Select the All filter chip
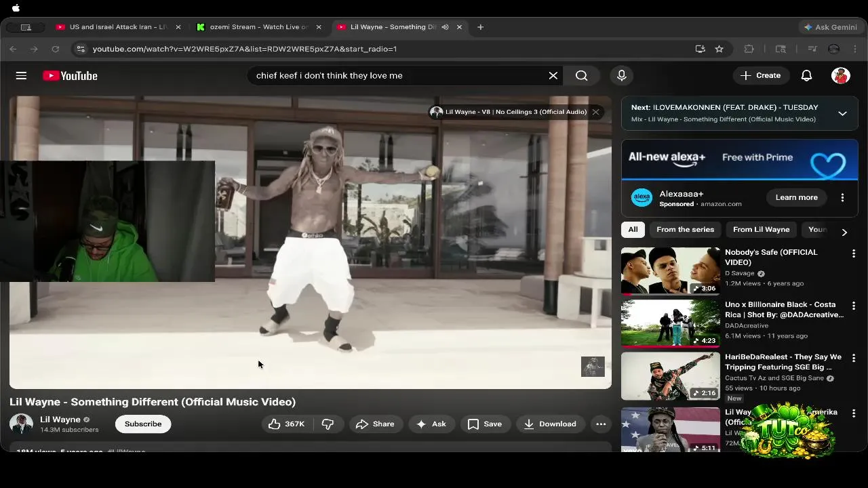 click(x=633, y=229)
